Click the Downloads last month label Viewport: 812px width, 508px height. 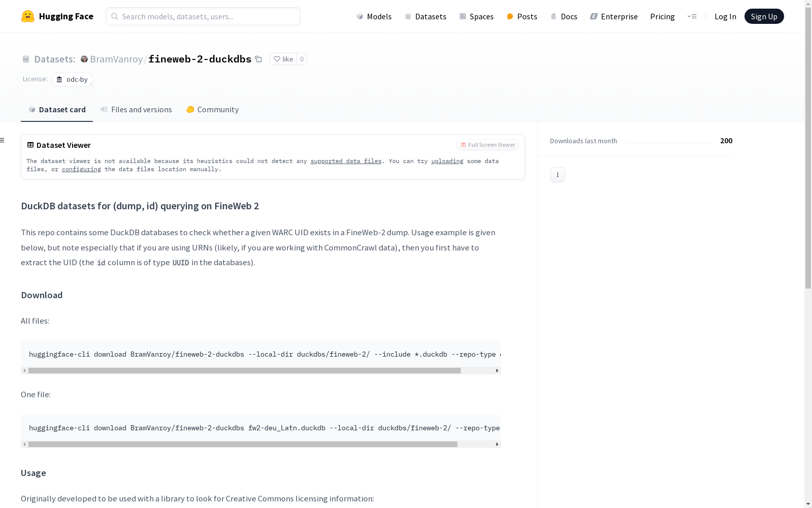(584, 141)
